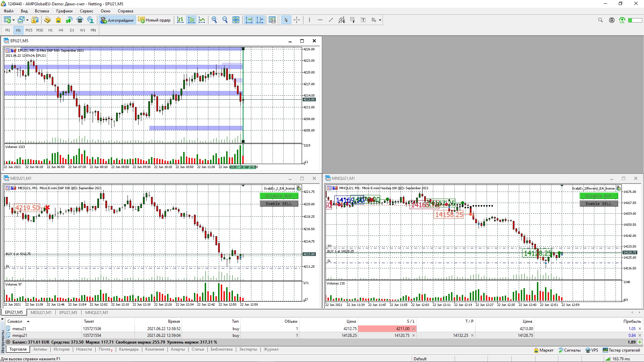The image size is (644, 362).
Task: Select the text label tool
Action: (x=363, y=20)
